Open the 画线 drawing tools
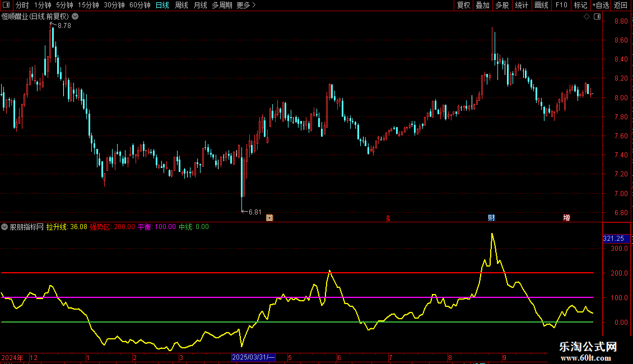 coord(541,5)
